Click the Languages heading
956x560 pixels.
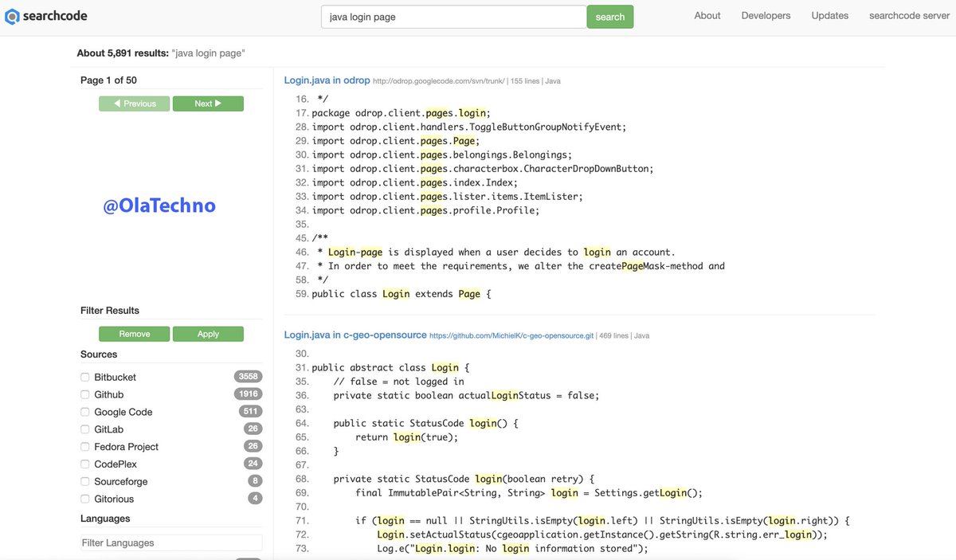tap(105, 519)
